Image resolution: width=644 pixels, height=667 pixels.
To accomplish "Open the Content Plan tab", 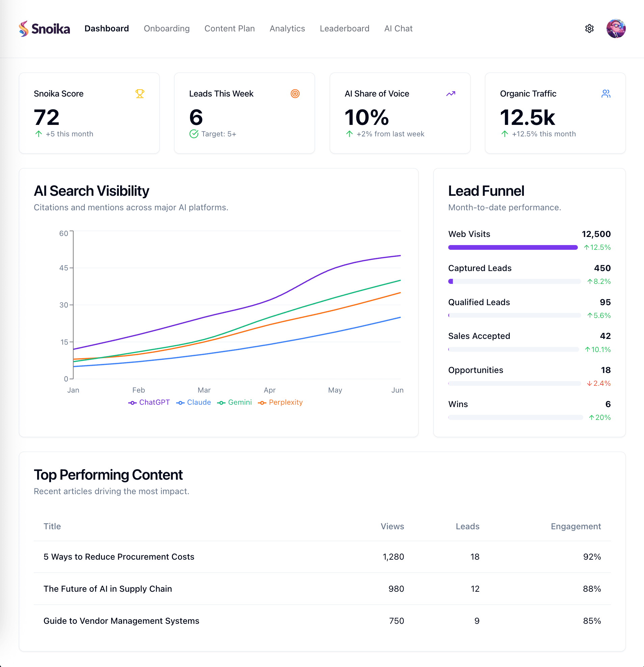I will tap(229, 29).
